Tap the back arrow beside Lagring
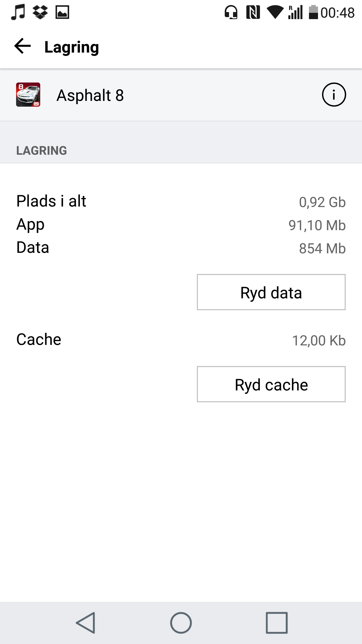The height and width of the screenshot is (644, 362). tap(23, 46)
